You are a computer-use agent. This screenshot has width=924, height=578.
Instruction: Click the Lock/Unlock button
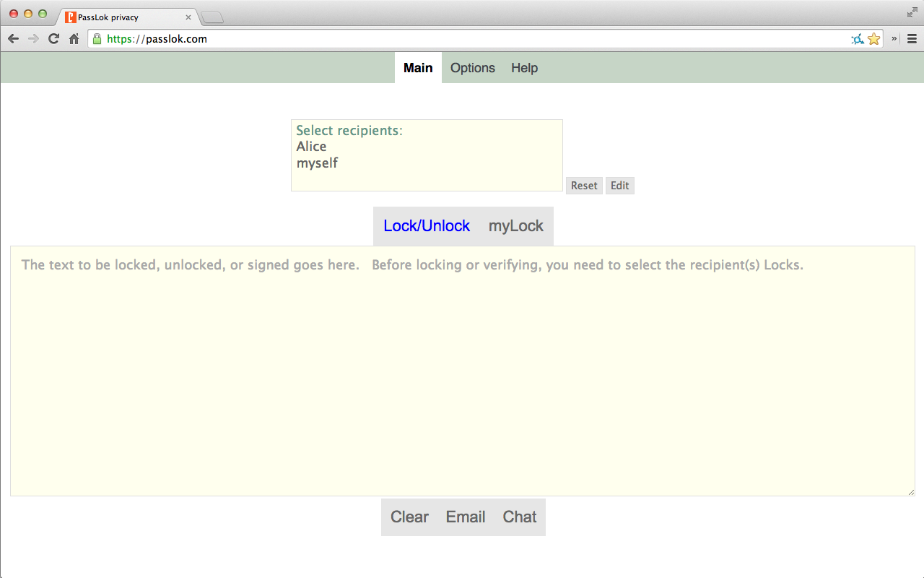click(x=427, y=226)
